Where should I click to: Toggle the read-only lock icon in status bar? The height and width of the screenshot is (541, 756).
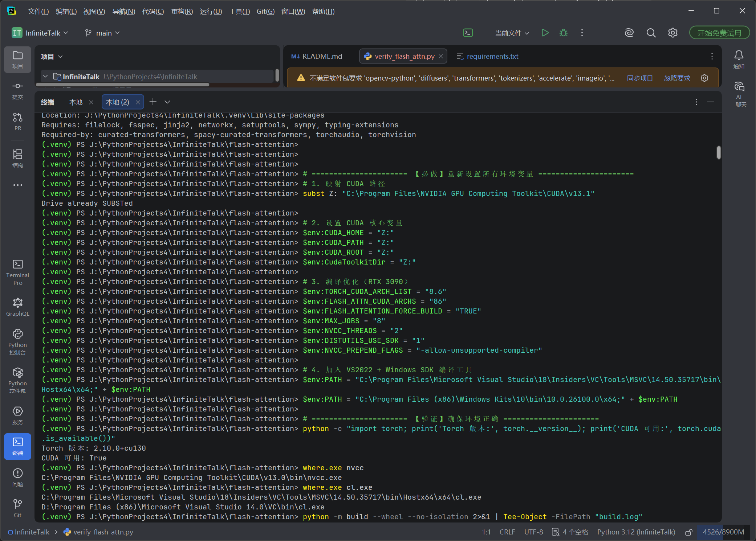pos(688,532)
